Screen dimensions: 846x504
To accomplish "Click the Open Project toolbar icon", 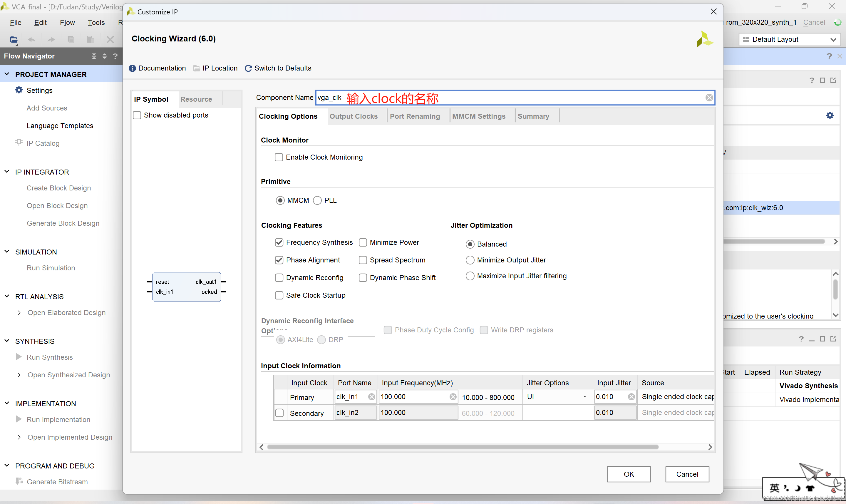I will click(14, 40).
